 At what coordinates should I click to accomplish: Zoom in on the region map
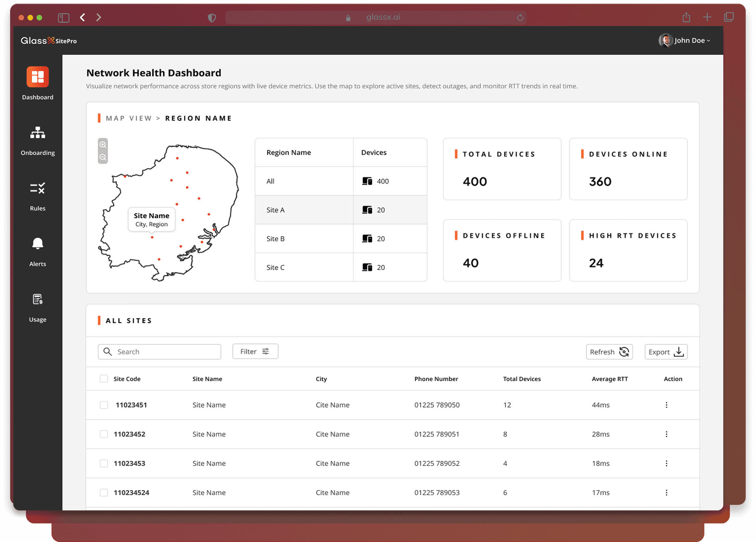103,144
